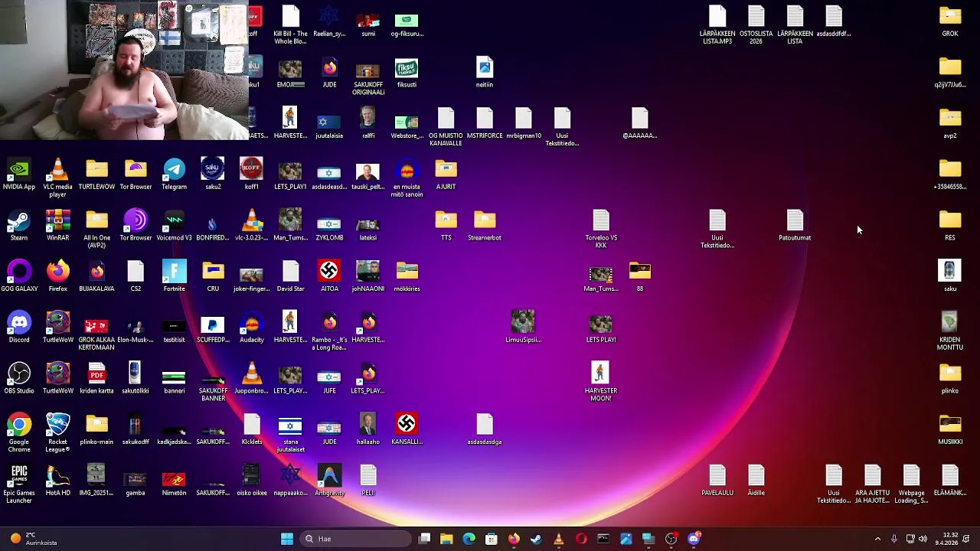This screenshot has width=980, height=551.
Task: Open the neitiin image file
Action: [x=485, y=73]
